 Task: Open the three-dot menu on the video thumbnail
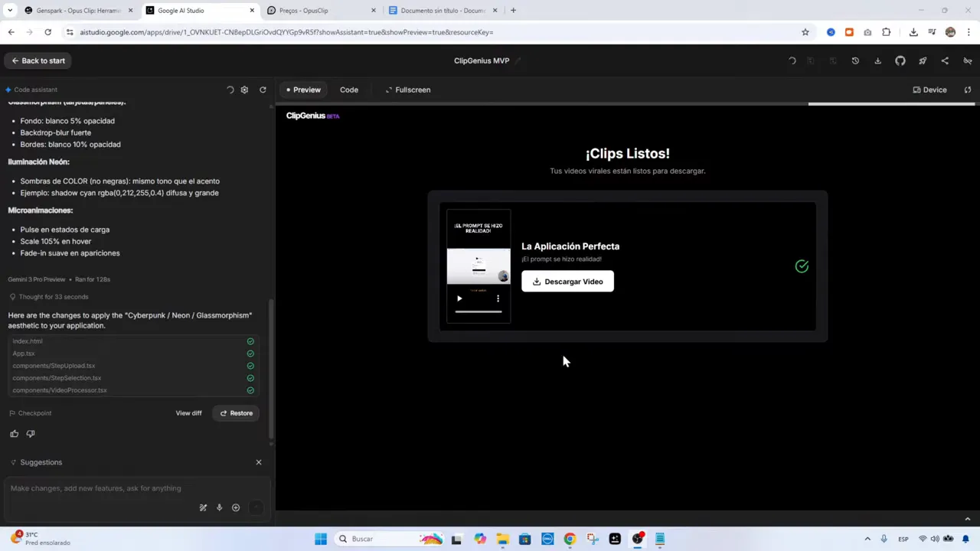[498, 298]
